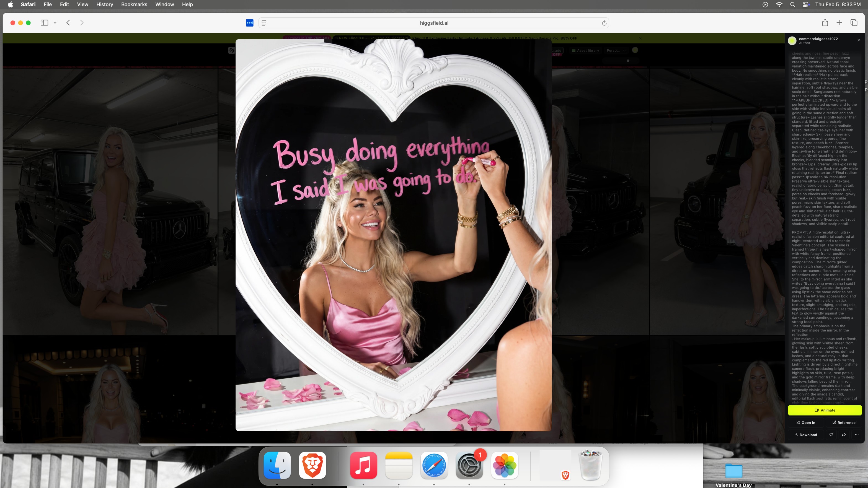
Task: Toggle the Safari sidebar
Action: (x=44, y=23)
